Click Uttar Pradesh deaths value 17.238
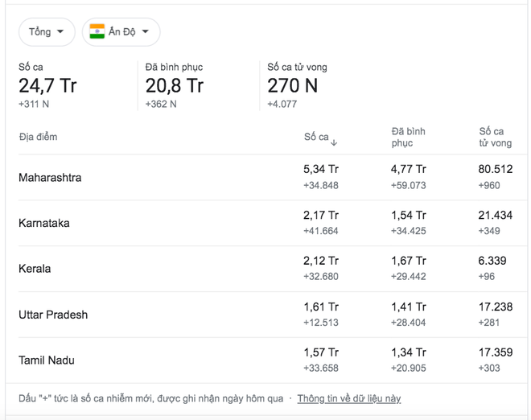Screen dimensions: 531x420 [496, 307]
